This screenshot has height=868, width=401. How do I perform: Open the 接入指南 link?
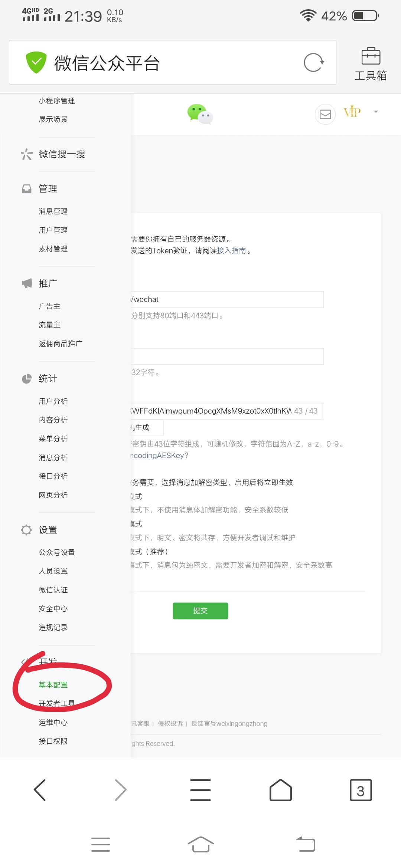[232, 251]
